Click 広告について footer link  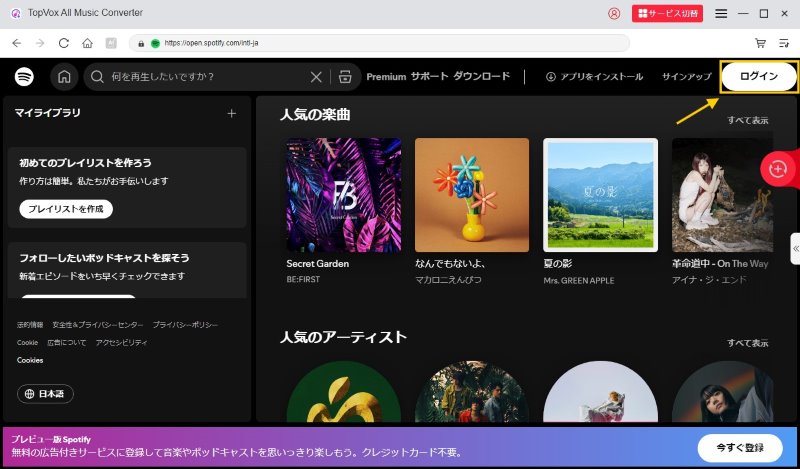click(x=67, y=342)
